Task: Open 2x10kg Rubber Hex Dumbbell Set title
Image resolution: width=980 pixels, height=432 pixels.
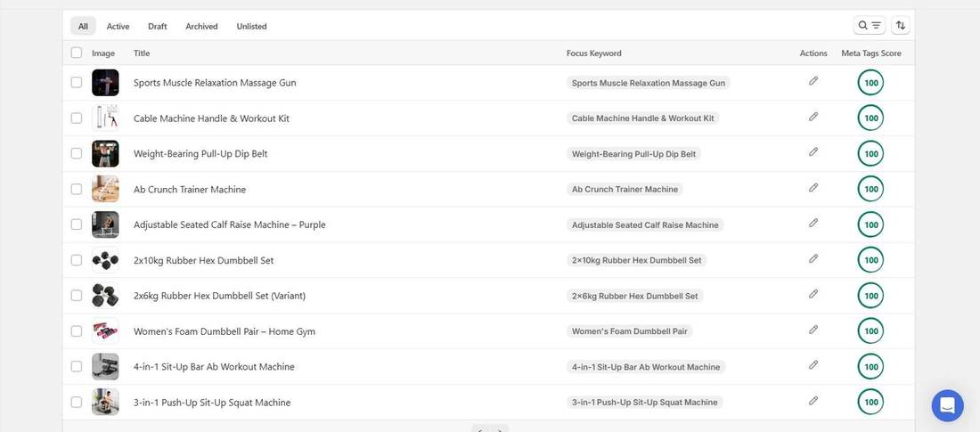Action: click(x=204, y=260)
